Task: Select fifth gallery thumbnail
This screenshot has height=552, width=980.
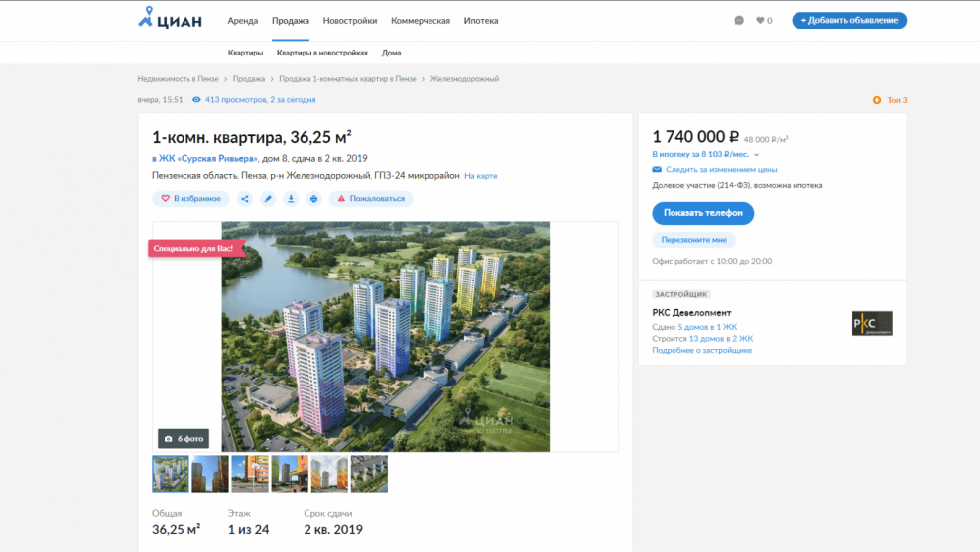Action: (329, 474)
